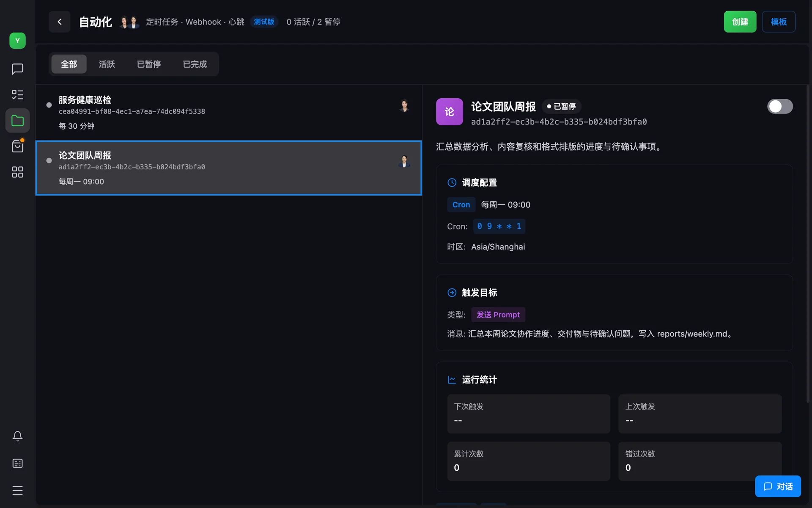Click the 下次触发 stat card
The image size is (812, 508).
point(529,414)
